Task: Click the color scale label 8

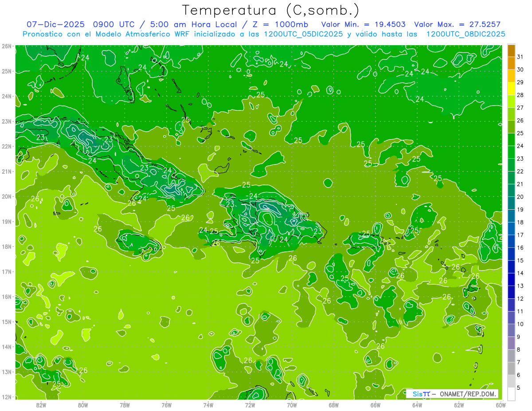Action: pos(519,349)
